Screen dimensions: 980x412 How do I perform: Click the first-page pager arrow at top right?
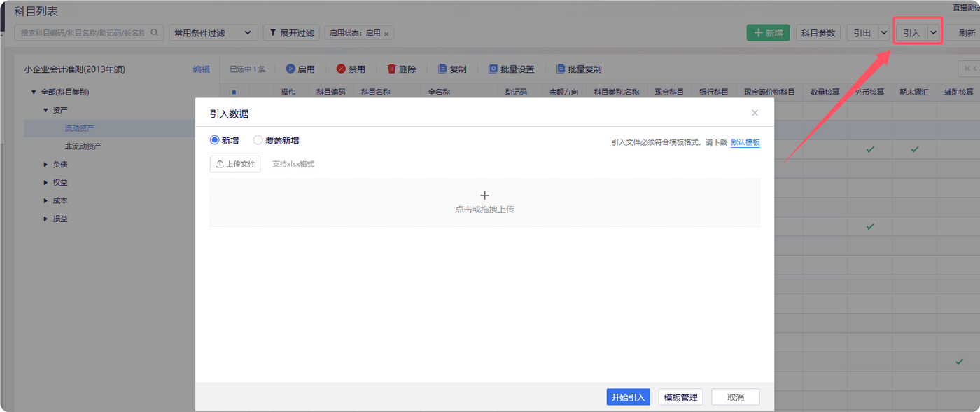click(969, 68)
